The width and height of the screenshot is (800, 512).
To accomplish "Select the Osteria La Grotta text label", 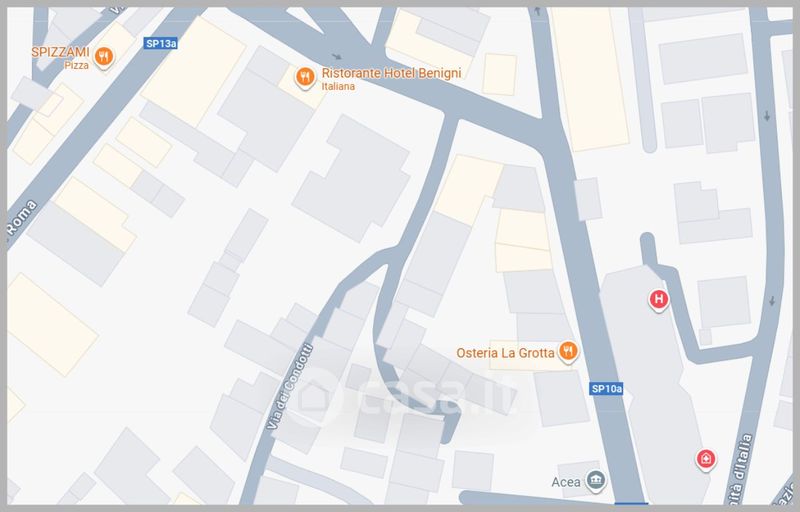I will (x=505, y=353).
